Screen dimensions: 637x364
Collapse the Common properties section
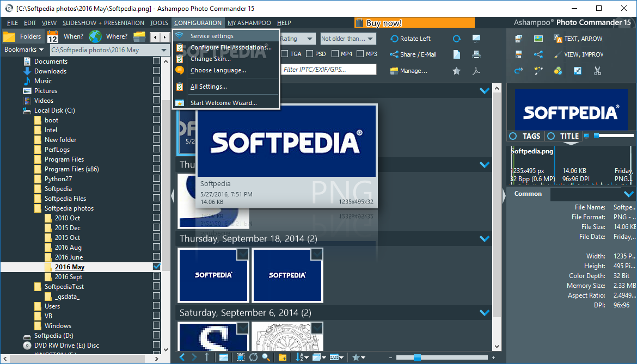coord(628,194)
